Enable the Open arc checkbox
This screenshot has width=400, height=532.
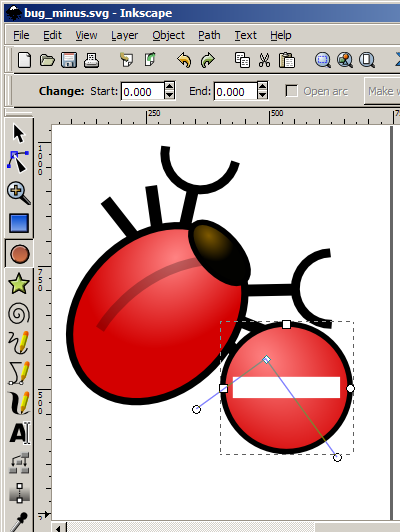pyautogui.click(x=291, y=91)
